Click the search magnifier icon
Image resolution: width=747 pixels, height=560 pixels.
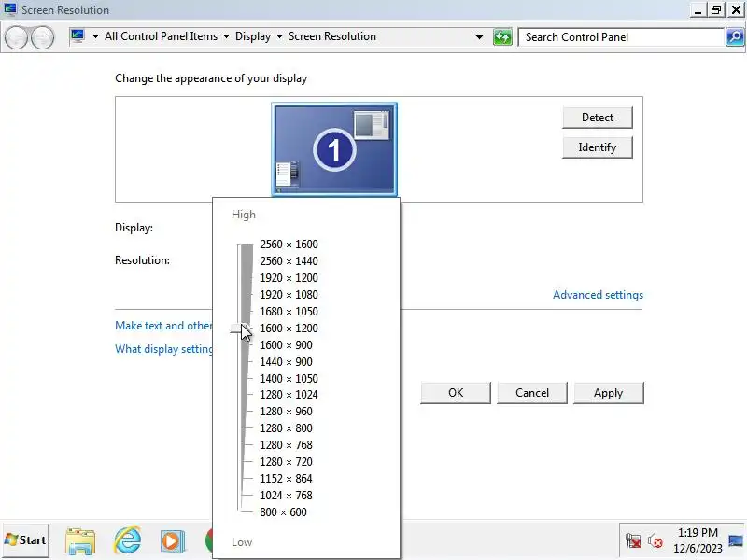735,36
